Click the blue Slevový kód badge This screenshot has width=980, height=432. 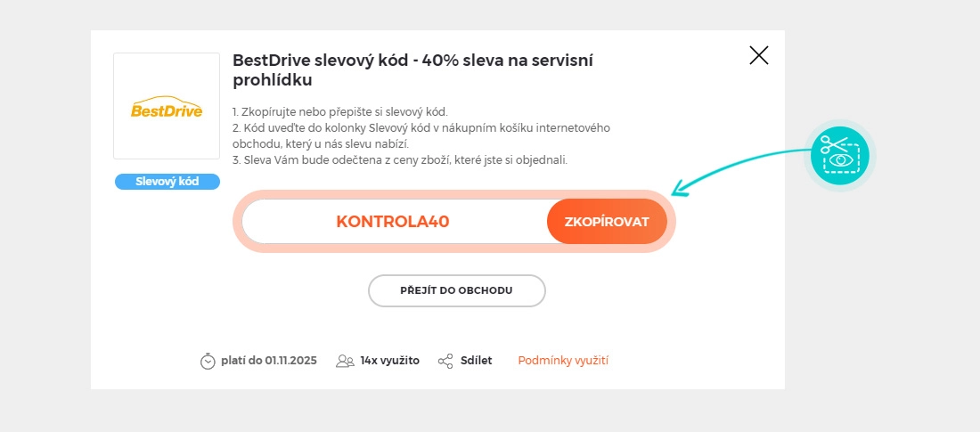click(x=167, y=182)
